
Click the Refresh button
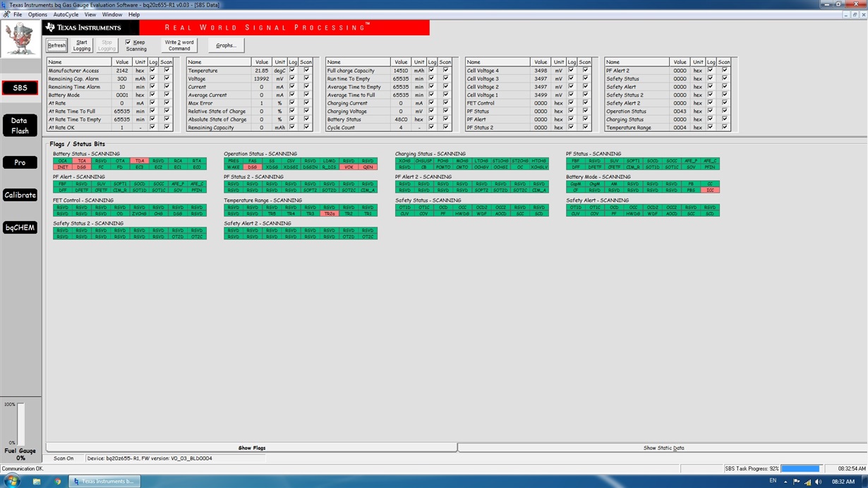point(56,45)
